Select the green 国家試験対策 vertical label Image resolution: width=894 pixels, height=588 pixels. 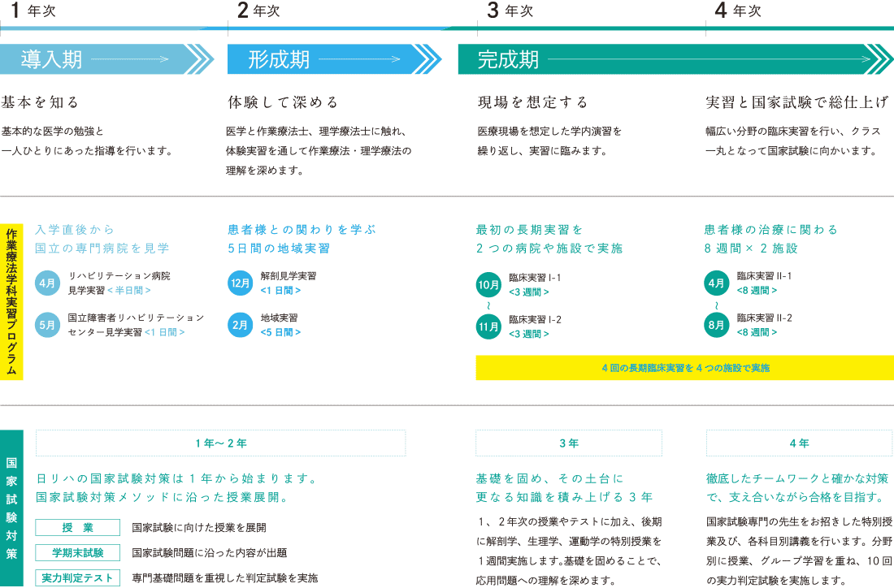tap(12, 508)
